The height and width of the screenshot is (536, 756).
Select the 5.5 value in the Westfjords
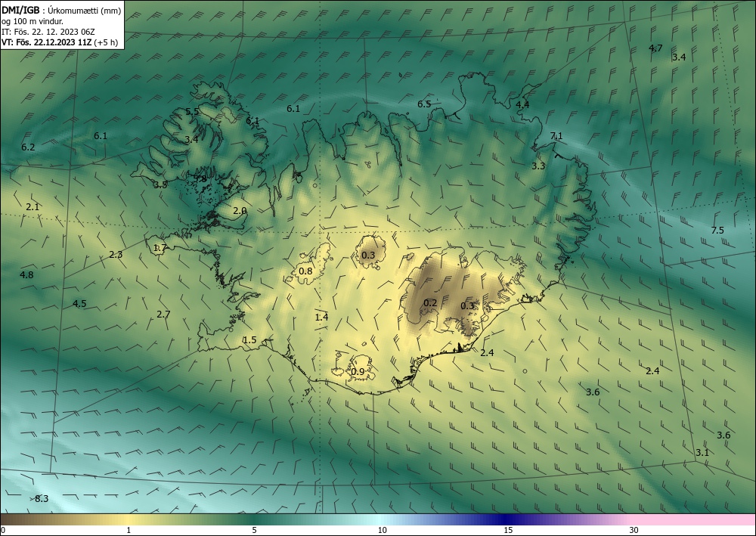pyautogui.click(x=192, y=112)
